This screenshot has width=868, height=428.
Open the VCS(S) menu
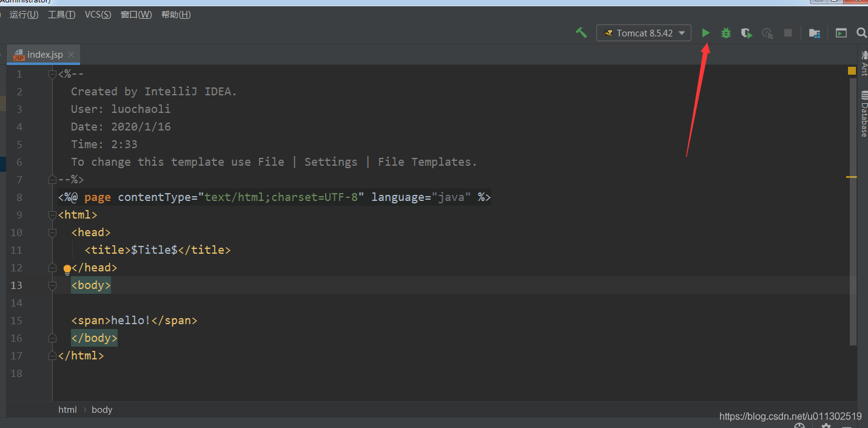[x=98, y=15]
